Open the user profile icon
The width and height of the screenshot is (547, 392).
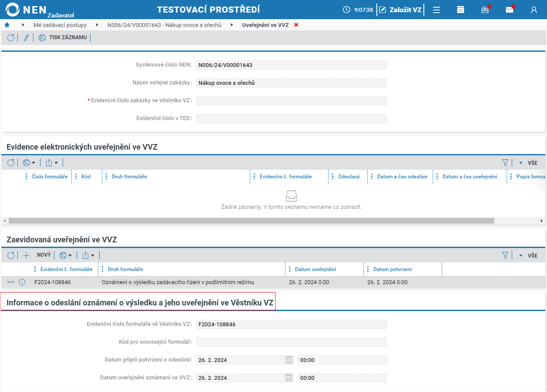coord(534,10)
